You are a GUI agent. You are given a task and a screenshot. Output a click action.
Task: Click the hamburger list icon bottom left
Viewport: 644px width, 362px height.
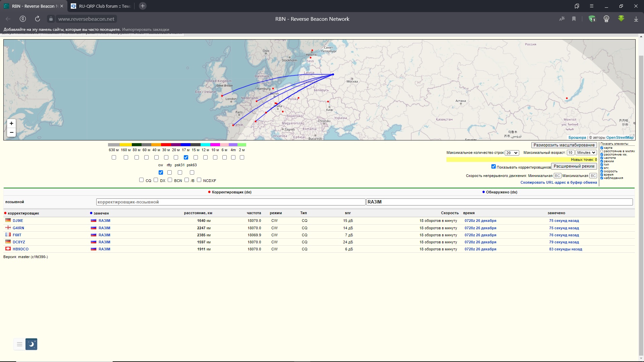tap(19, 344)
